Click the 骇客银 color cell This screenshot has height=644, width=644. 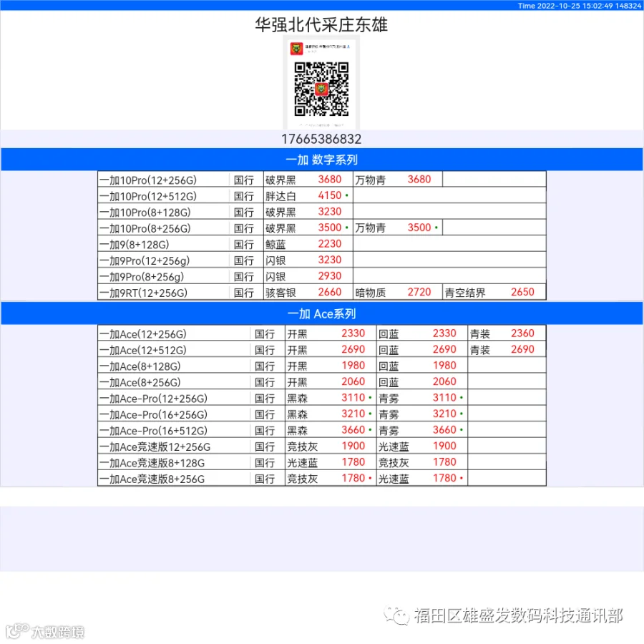tap(280, 293)
